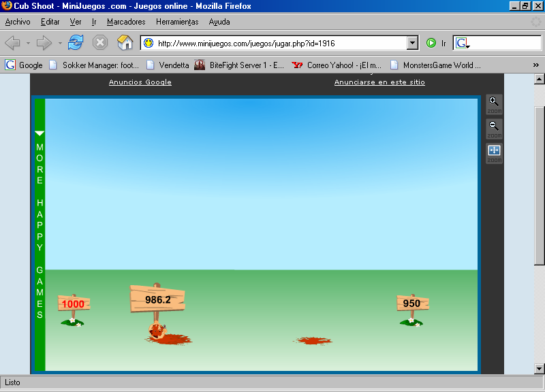545x392 pixels.
Task: Click the fit-to-screen zoom icon
Action: click(494, 152)
